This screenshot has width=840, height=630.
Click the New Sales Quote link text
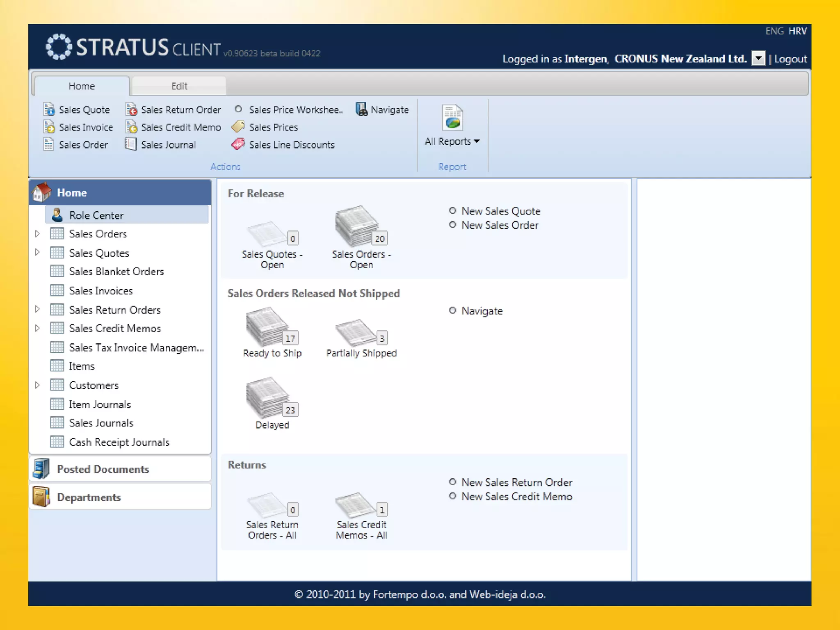(501, 211)
